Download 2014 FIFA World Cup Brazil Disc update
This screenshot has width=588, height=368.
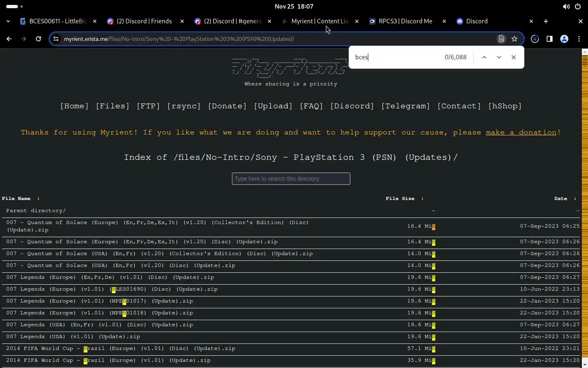tap(120, 349)
